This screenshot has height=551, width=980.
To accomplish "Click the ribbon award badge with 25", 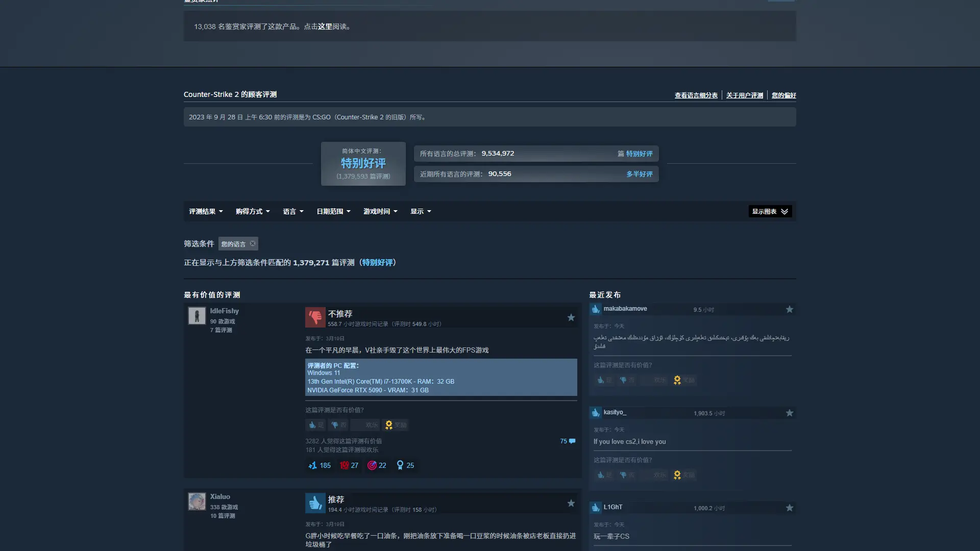I will pos(405,465).
